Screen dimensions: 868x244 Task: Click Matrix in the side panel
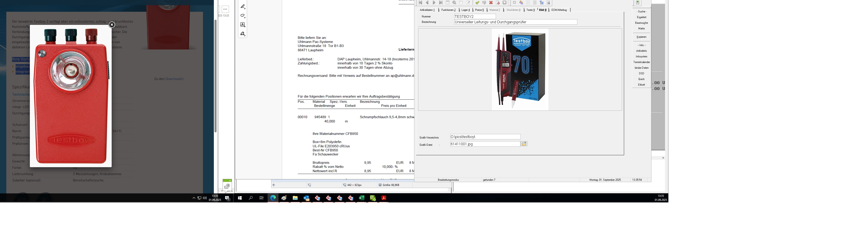pos(642,29)
